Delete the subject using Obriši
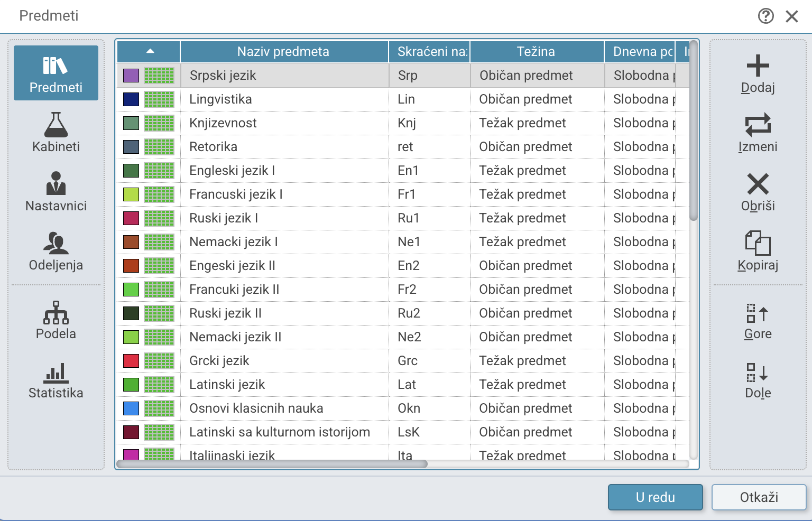Image resolution: width=812 pixels, height=521 pixels. (758, 192)
